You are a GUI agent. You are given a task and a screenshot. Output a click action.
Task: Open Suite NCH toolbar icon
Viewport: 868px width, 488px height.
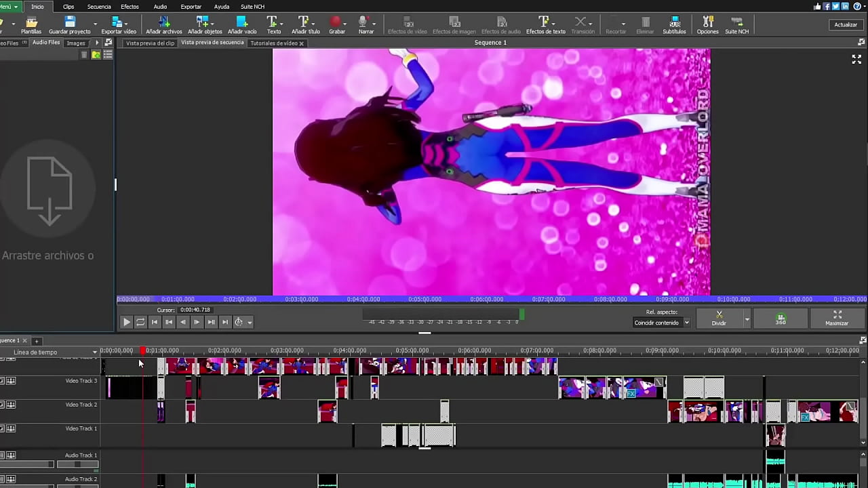click(x=737, y=22)
